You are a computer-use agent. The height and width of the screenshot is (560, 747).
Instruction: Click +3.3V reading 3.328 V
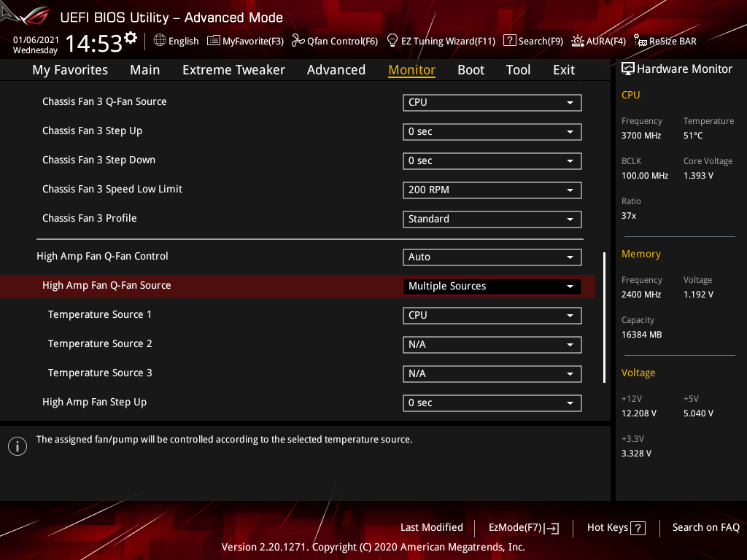click(x=636, y=454)
